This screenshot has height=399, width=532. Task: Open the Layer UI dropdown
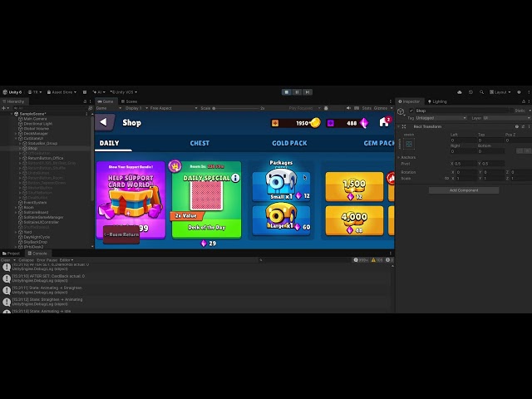[506, 118]
